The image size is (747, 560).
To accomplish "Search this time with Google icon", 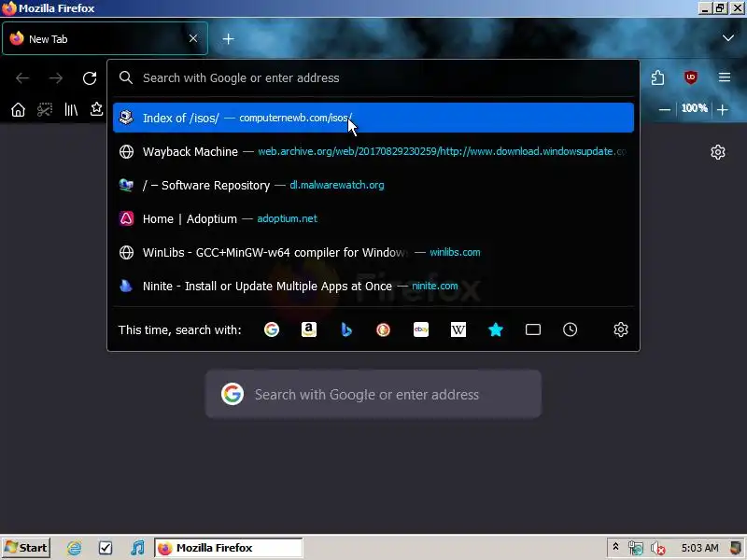I will [272, 329].
